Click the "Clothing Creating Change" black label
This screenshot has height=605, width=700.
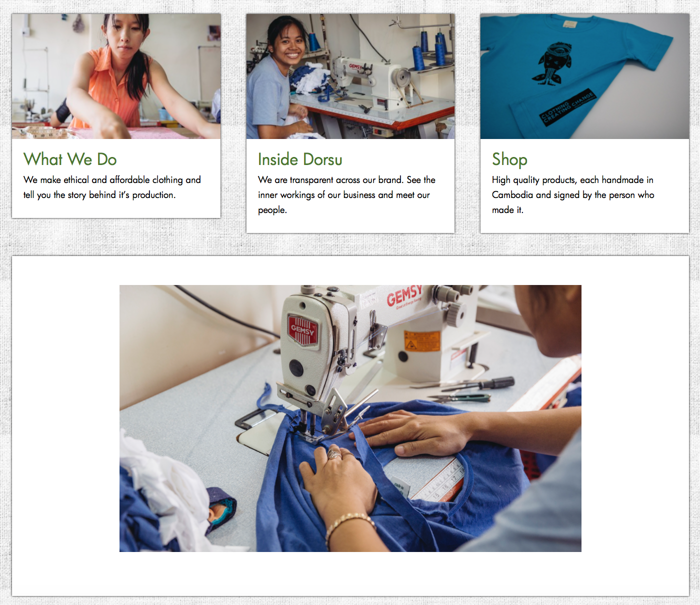[x=568, y=107]
